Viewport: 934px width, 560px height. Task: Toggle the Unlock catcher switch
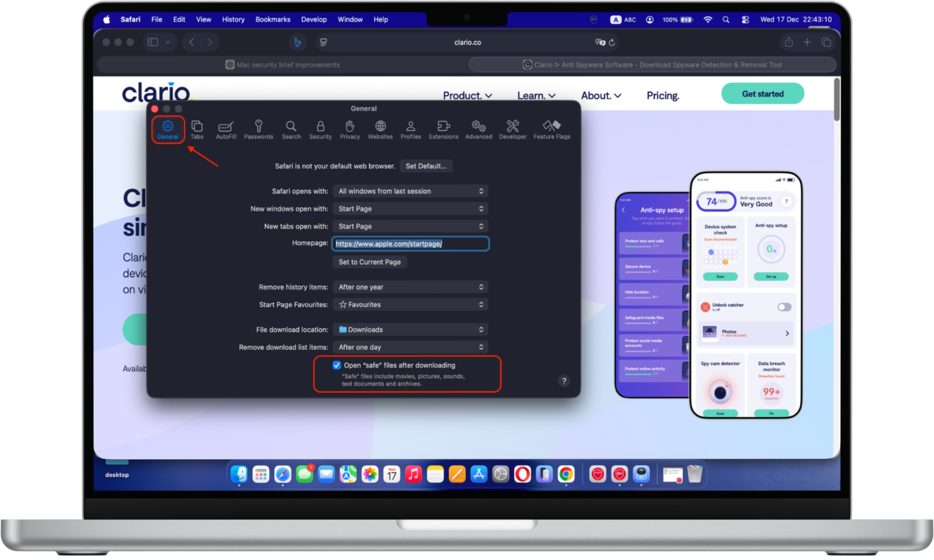coord(784,307)
